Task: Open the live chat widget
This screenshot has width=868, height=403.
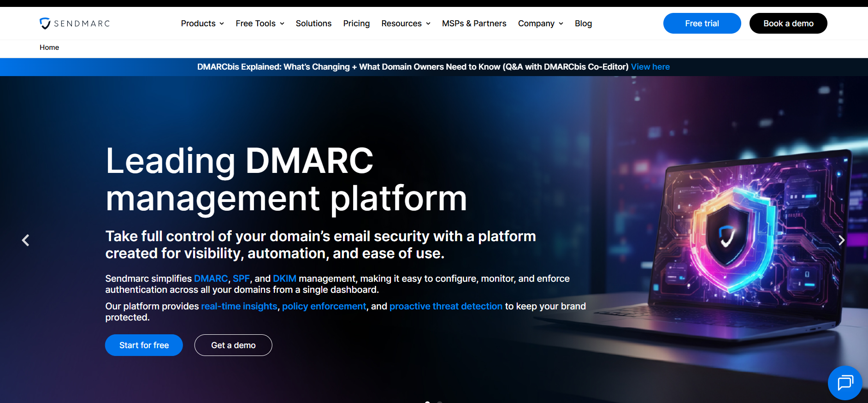Action: [845, 383]
